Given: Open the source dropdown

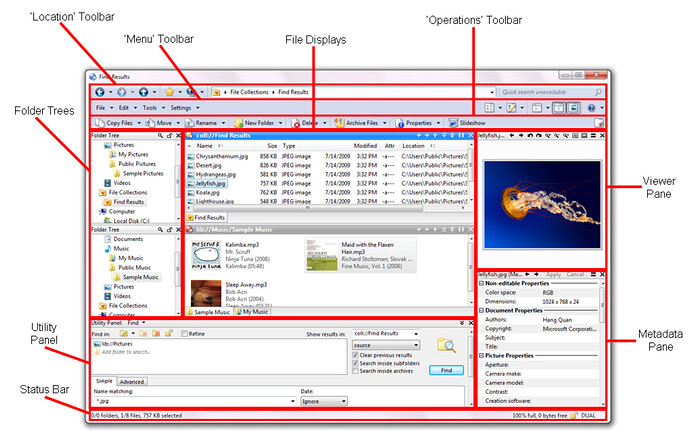Looking at the screenshot, I should pyautogui.click(x=386, y=345).
